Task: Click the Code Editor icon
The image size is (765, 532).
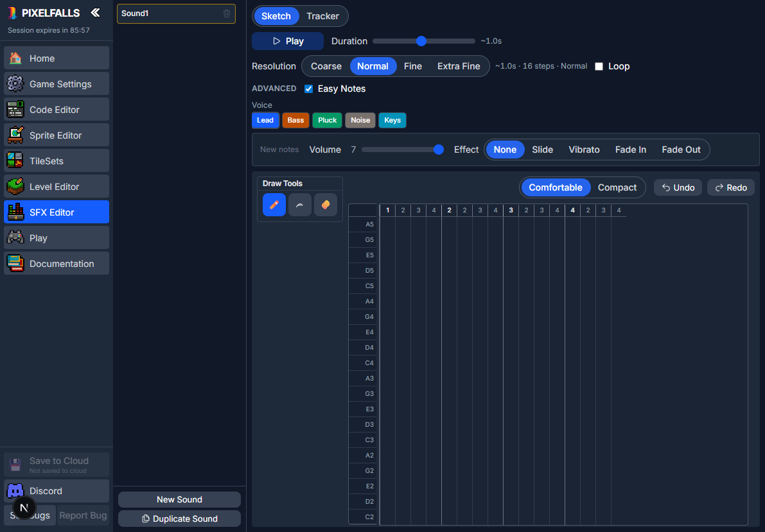Action: (x=15, y=110)
